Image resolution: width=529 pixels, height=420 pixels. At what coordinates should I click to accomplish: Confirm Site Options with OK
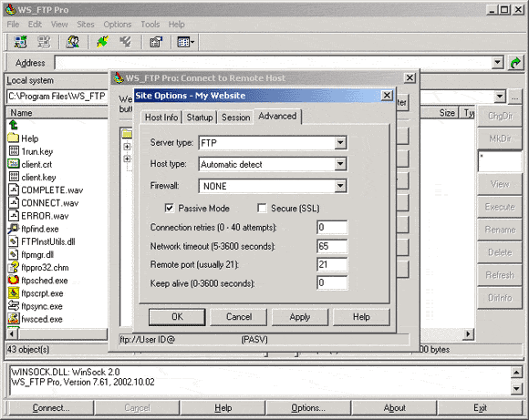pos(177,317)
